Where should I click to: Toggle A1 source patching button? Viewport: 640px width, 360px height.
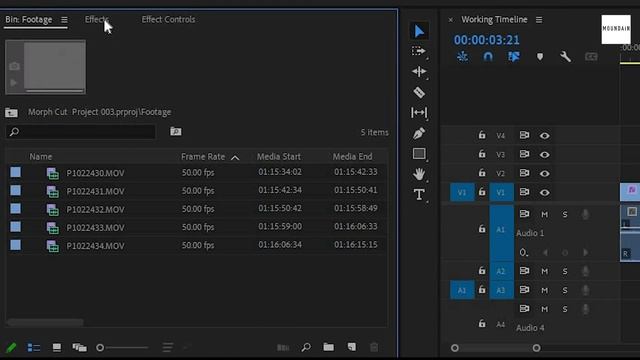462,290
